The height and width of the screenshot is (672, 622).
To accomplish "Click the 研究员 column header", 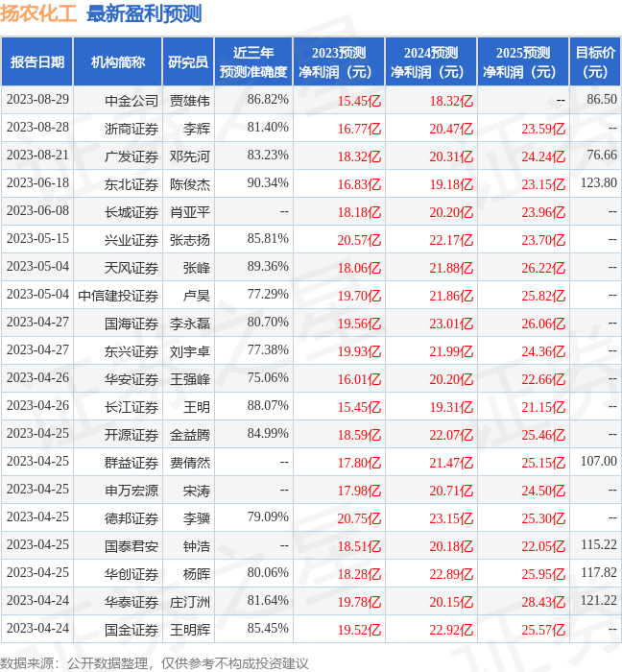I will pyautogui.click(x=188, y=62).
